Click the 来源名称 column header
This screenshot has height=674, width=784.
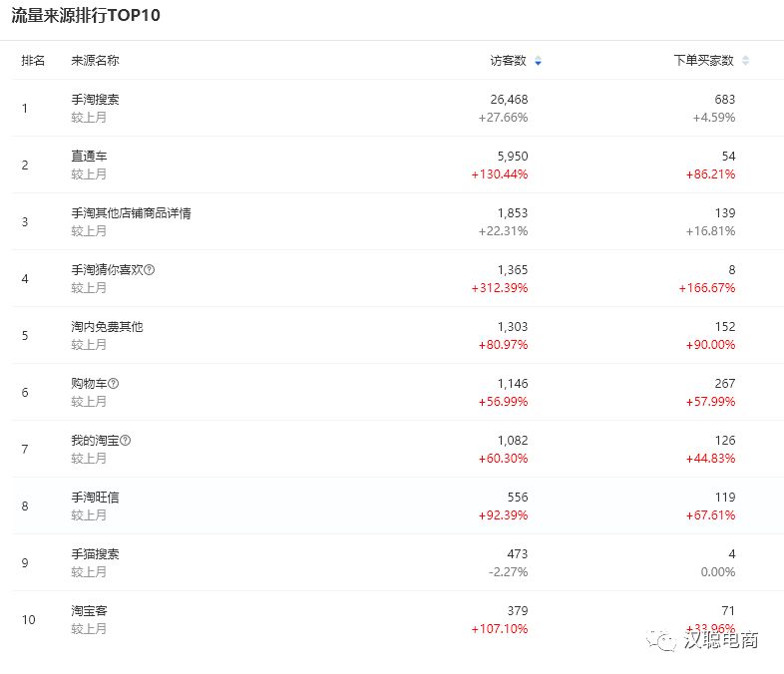pos(95,61)
